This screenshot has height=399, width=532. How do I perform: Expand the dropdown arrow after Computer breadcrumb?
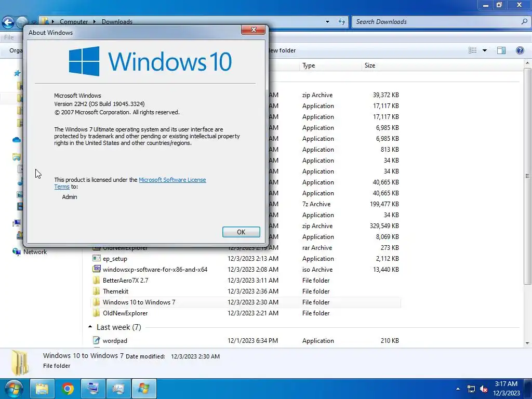tap(95, 22)
